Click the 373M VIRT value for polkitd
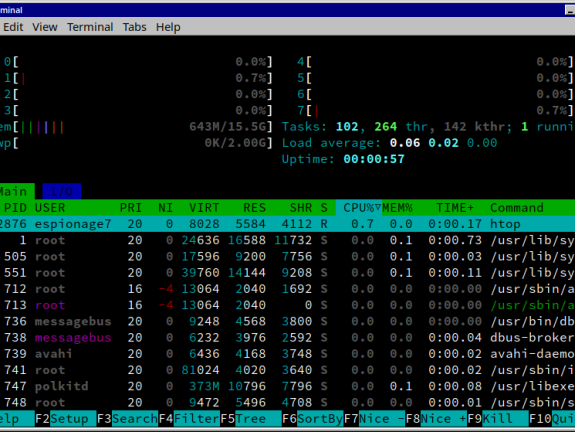This screenshot has height=432, width=575. pos(204,386)
